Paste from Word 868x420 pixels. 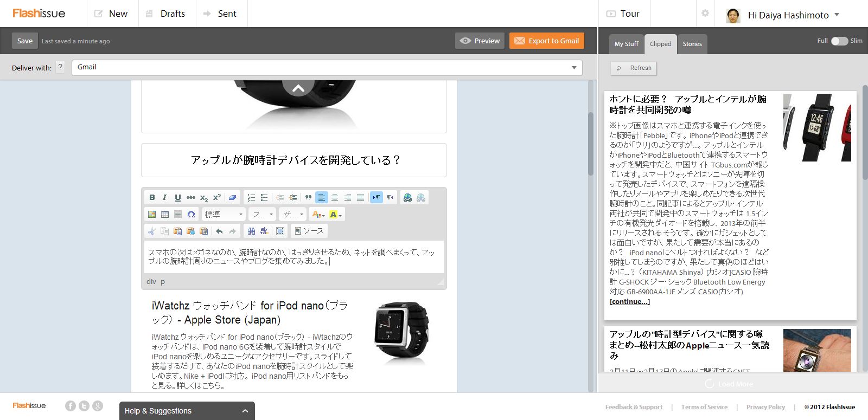204,231
